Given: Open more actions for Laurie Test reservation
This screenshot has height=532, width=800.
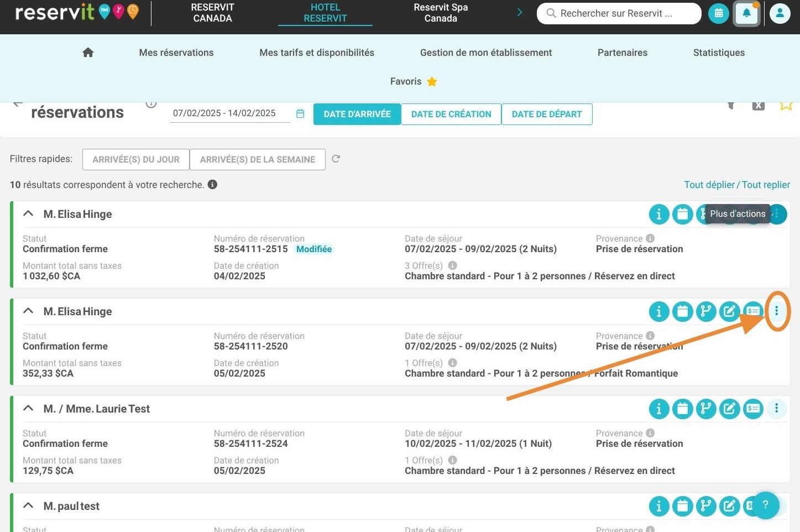Looking at the screenshot, I should click(777, 408).
